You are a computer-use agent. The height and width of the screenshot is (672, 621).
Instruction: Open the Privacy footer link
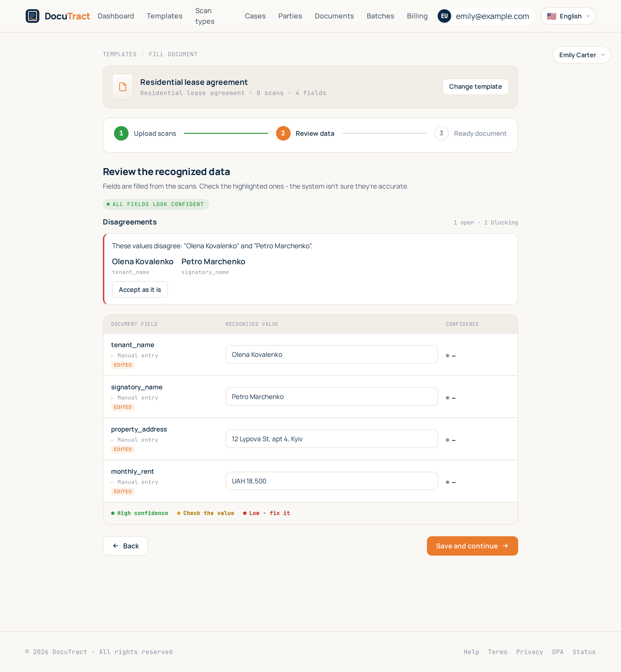[530, 652]
